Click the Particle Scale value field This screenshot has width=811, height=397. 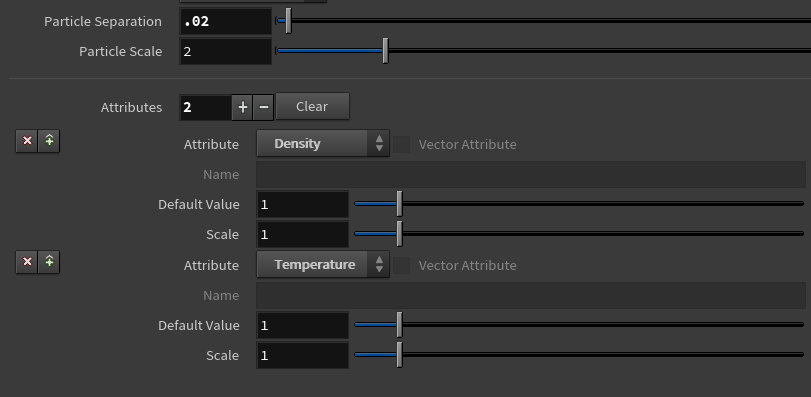[x=226, y=52]
